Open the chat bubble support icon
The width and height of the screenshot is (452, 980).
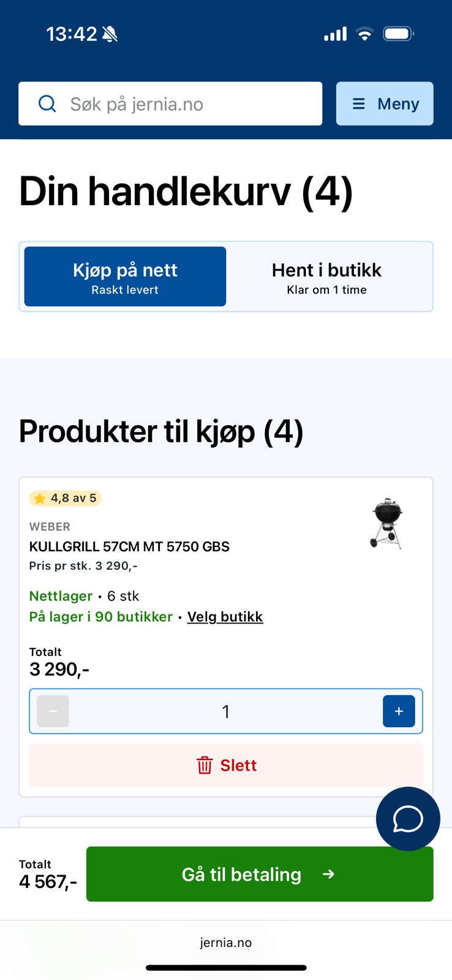point(408,819)
